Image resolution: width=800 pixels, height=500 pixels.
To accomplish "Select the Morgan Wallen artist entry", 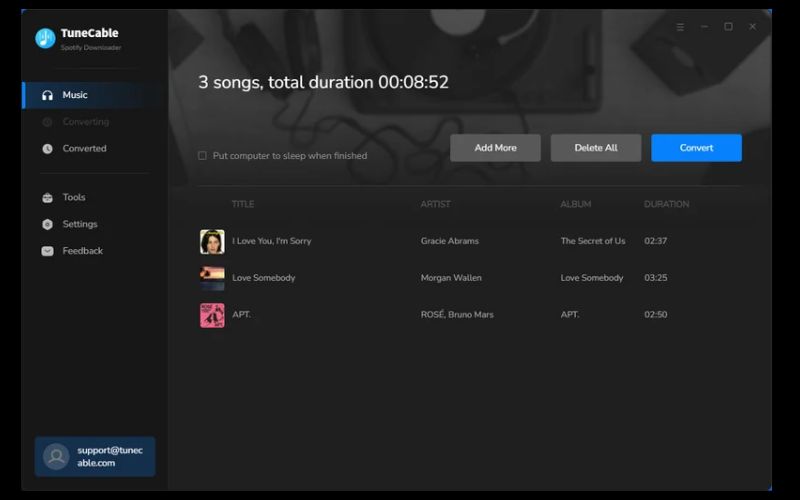I will [451, 278].
